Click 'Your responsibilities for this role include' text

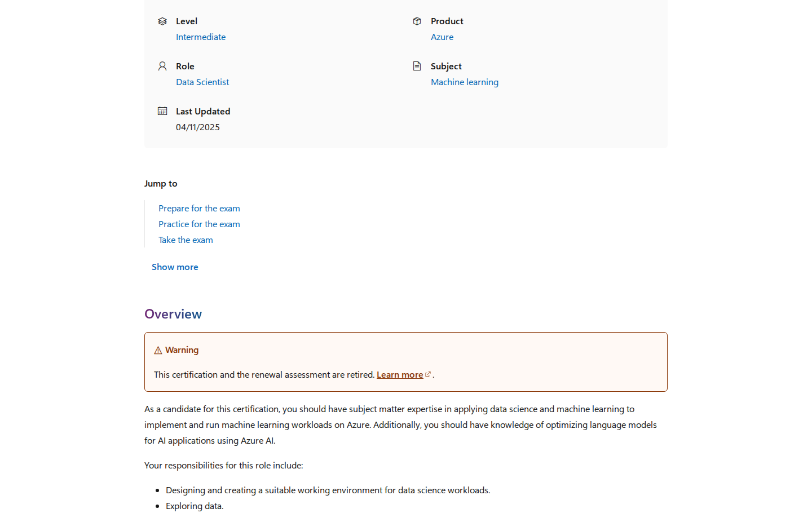point(224,465)
